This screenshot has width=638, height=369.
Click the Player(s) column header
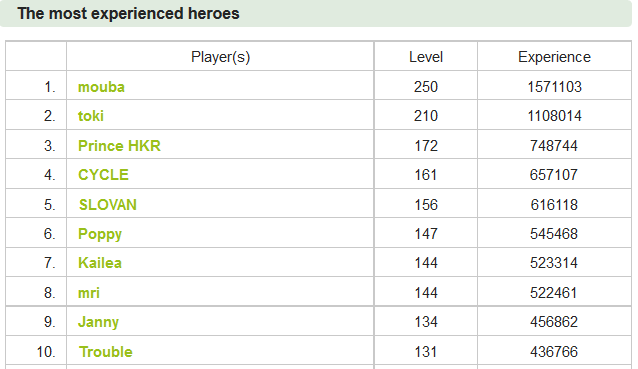coord(221,57)
